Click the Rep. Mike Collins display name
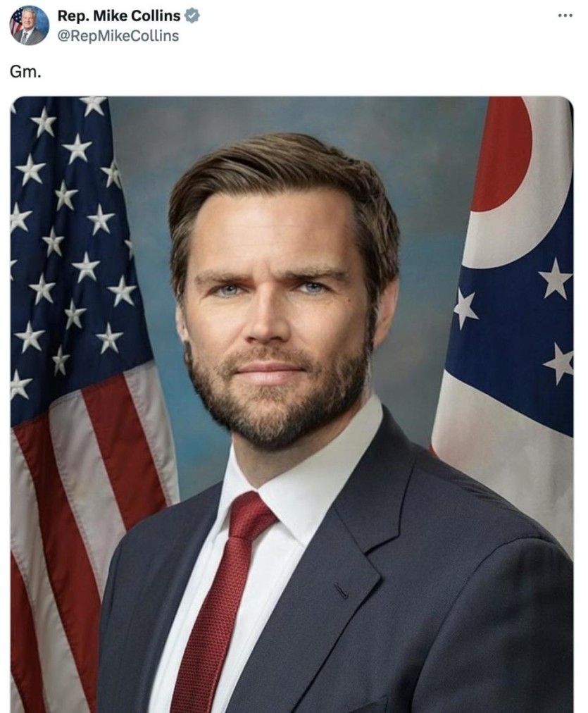Image resolution: width=588 pixels, height=713 pixels. point(118,16)
